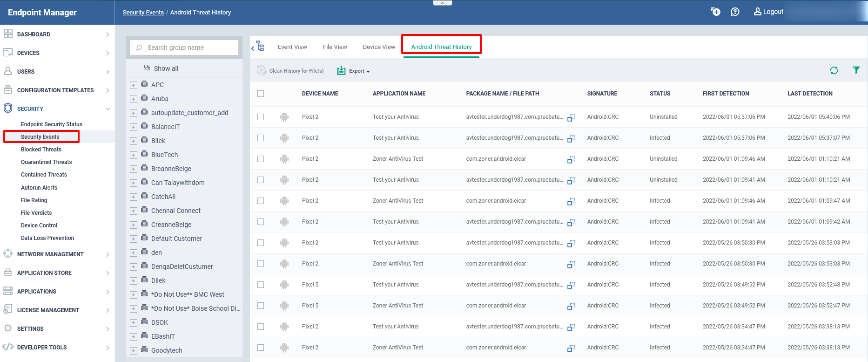Switch to the File View tab
Screen dimensions: 868x362
pos(335,47)
